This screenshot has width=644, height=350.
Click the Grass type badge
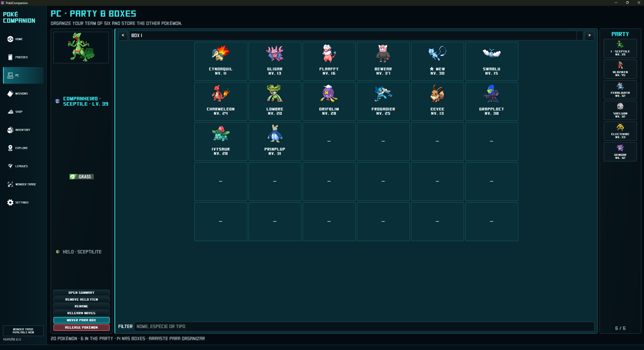coord(82,177)
